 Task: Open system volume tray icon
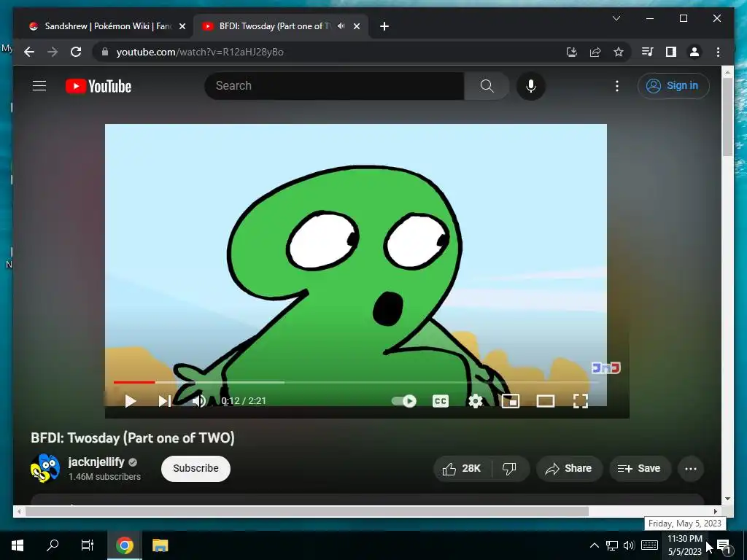(629, 545)
